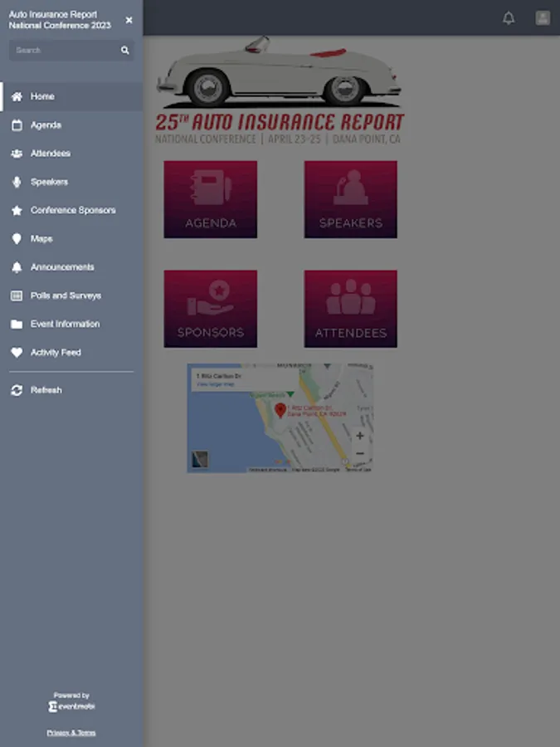Click the Event Information folder icon
Screen dimensions: 560x747
(x=17, y=324)
